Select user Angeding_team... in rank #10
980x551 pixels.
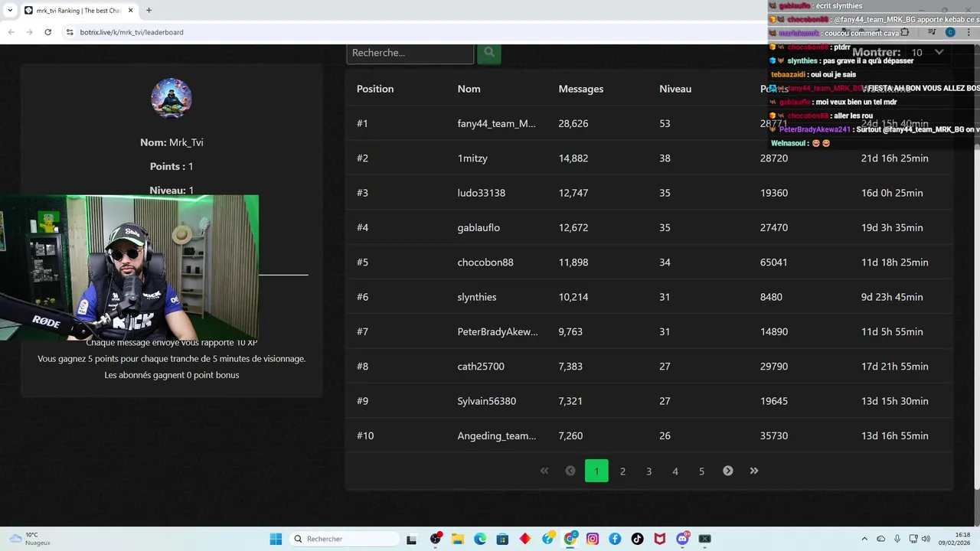coord(497,435)
